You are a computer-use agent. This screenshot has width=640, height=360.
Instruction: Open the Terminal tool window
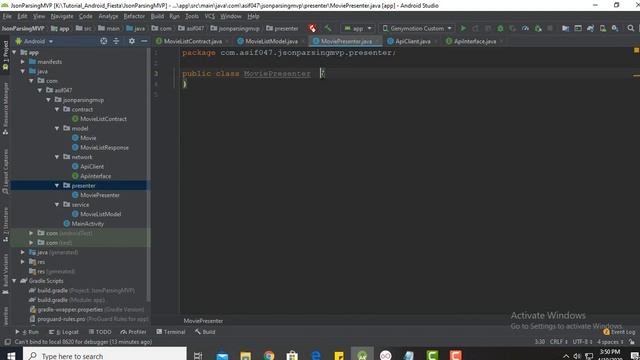click(171, 332)
